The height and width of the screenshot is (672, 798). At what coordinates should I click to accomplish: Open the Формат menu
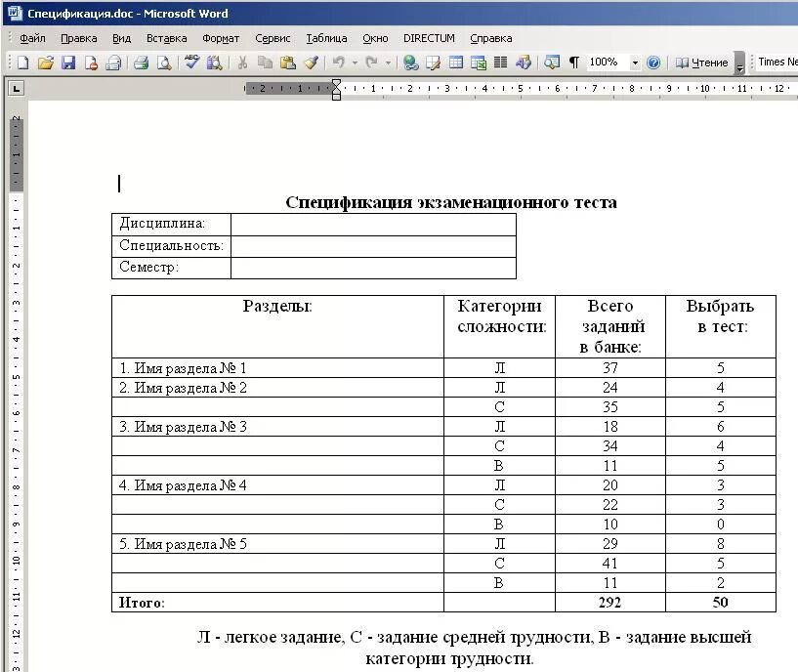[221, 38]
